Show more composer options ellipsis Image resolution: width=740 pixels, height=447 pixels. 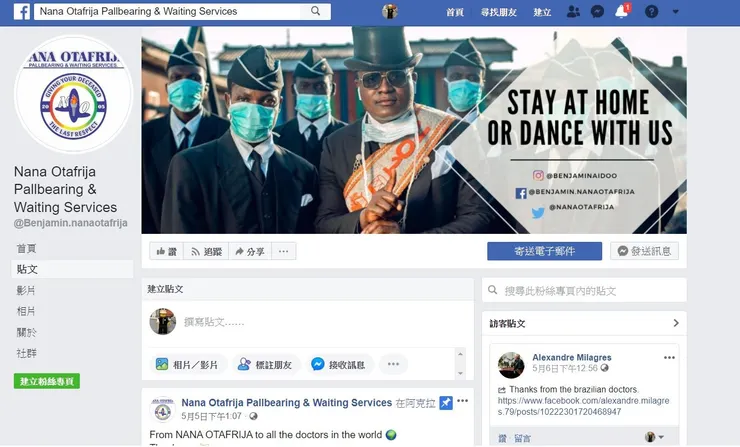393,364
